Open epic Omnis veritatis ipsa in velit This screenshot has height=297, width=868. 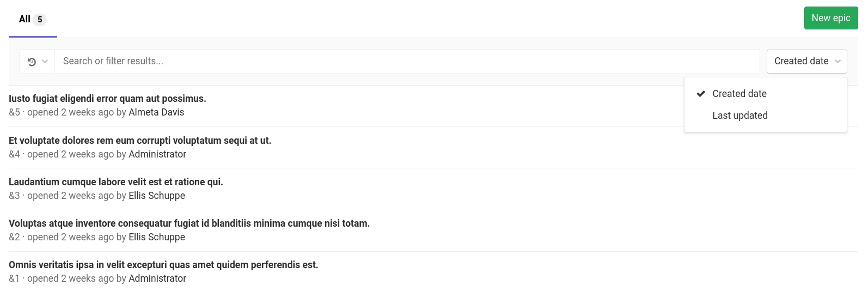tap(163, 265)
